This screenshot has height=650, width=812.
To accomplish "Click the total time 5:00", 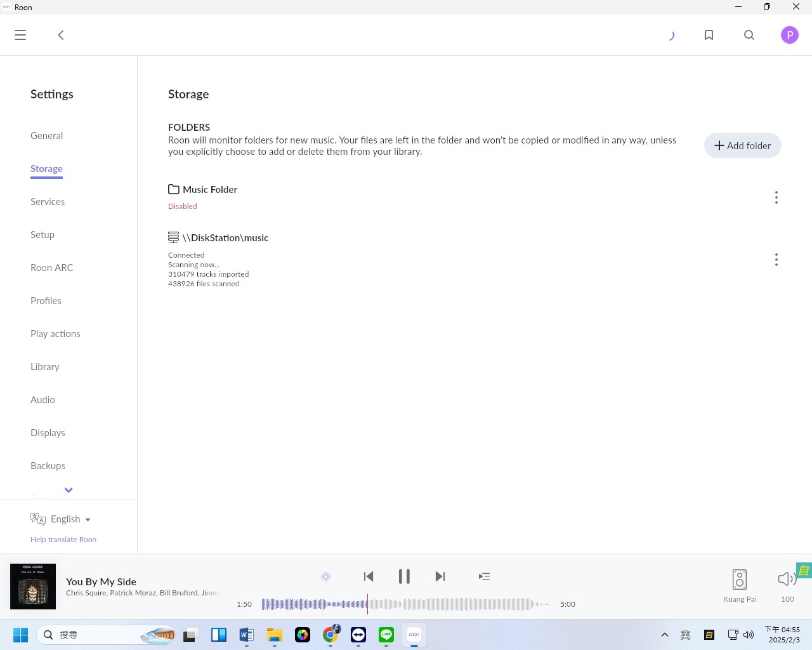I will pyautogui.click(x=568, y=604).
